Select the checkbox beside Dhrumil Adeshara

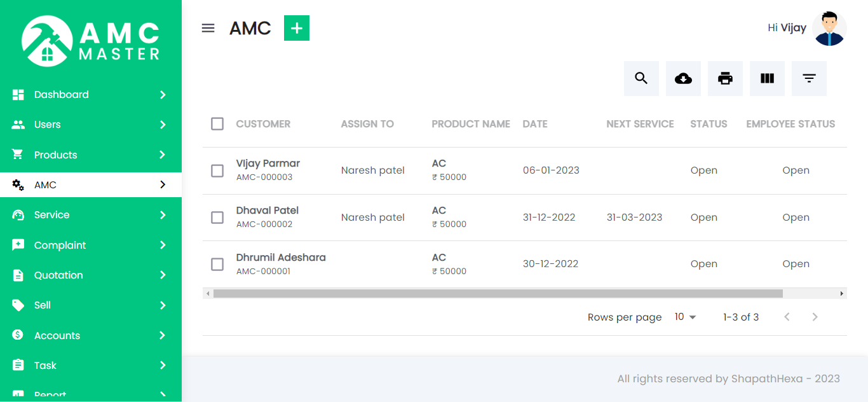point(217,264)
